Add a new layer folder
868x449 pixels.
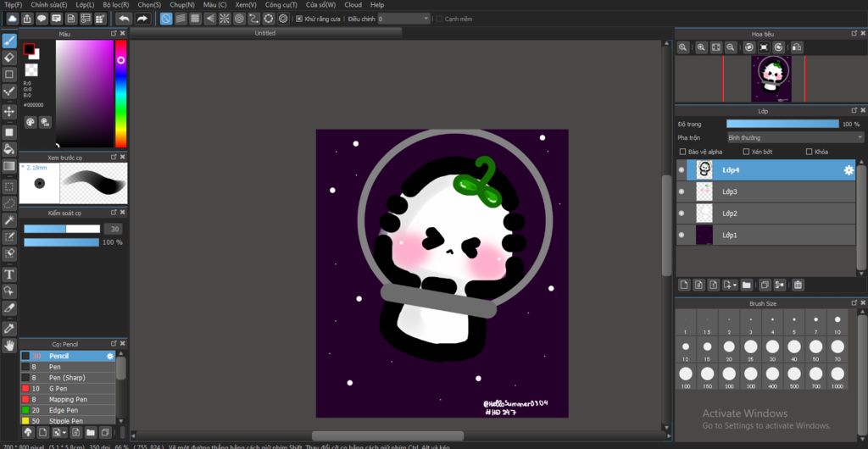(x=746, y=285)
